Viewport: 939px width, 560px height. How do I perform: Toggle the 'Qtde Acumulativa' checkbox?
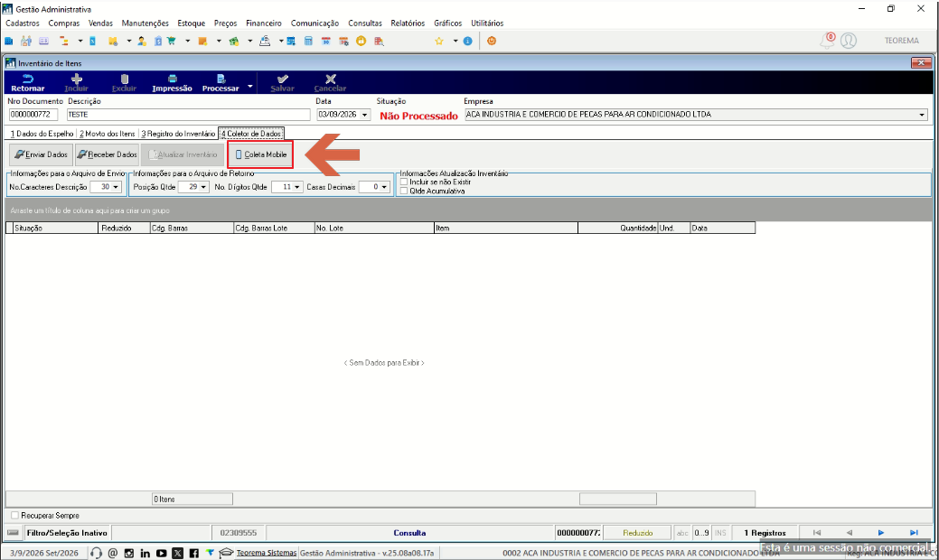pyautogui.click(x=404, y=191)
